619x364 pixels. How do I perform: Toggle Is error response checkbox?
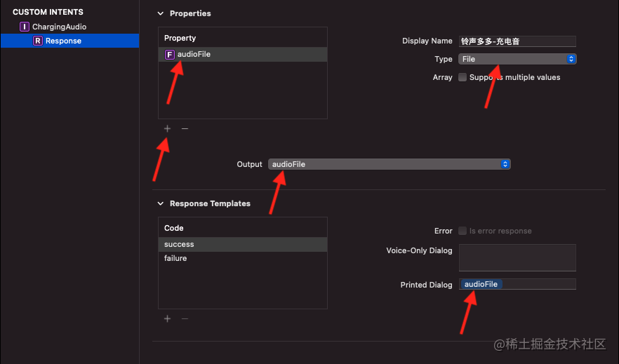(462, 231)
